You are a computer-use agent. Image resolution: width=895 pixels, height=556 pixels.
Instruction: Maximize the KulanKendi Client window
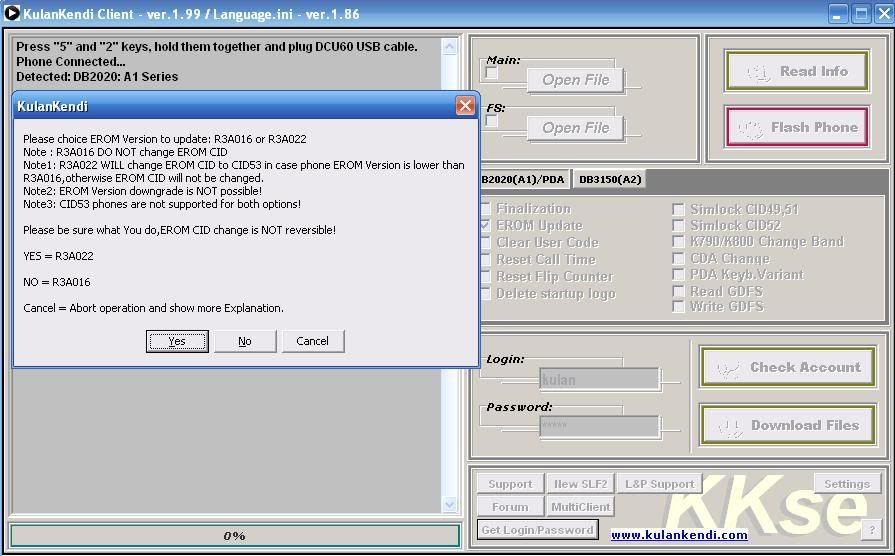861,13
